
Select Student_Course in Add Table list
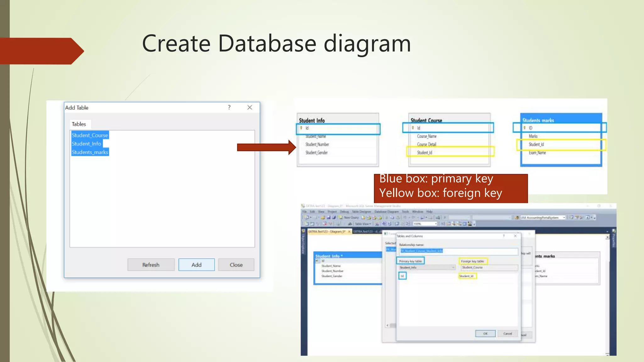point(90,135)
